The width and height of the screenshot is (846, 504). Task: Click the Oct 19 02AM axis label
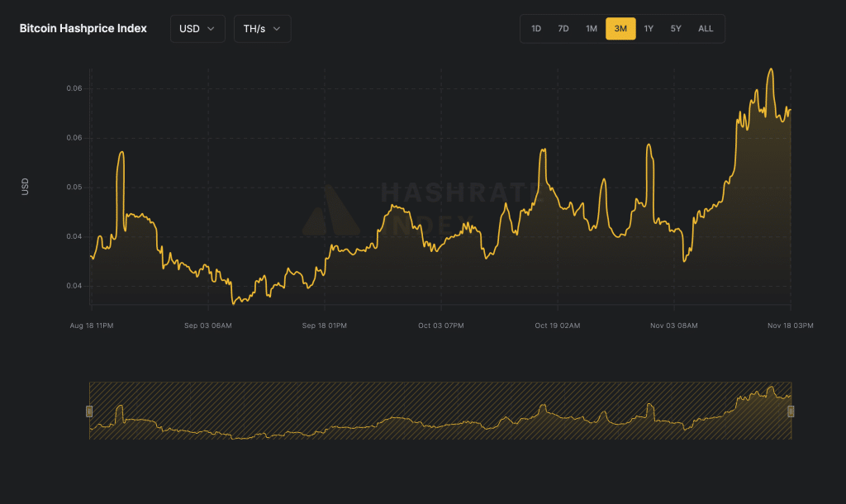558,326
